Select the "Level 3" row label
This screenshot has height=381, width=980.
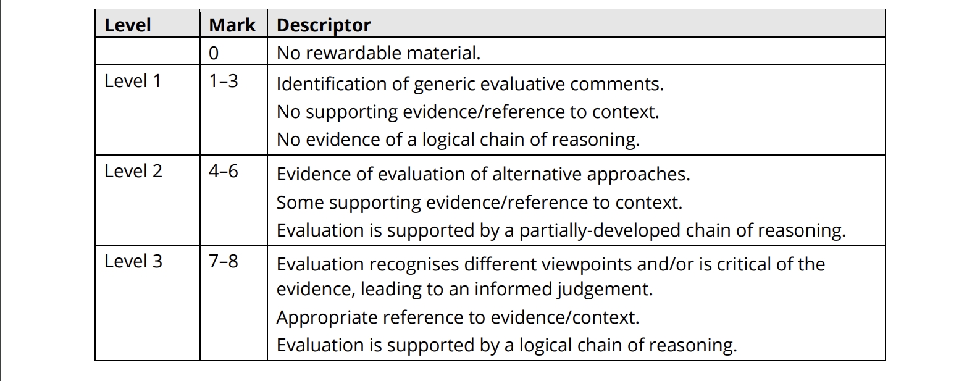133,261
